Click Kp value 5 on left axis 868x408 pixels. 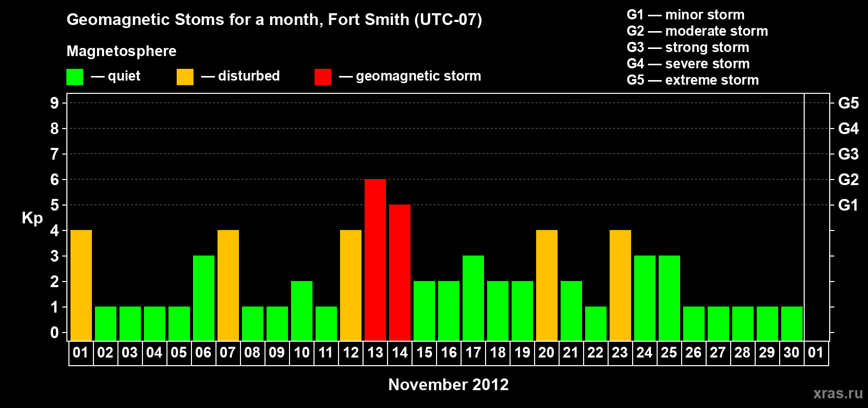(55, 205)
